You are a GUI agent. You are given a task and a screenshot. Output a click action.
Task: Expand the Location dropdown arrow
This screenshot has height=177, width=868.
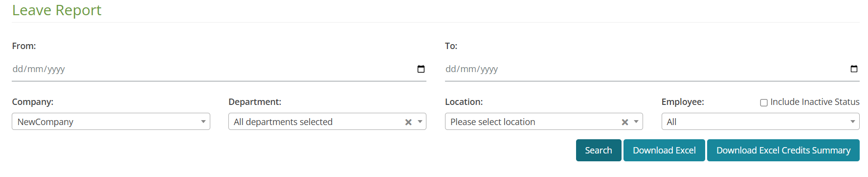coord(636,122)
